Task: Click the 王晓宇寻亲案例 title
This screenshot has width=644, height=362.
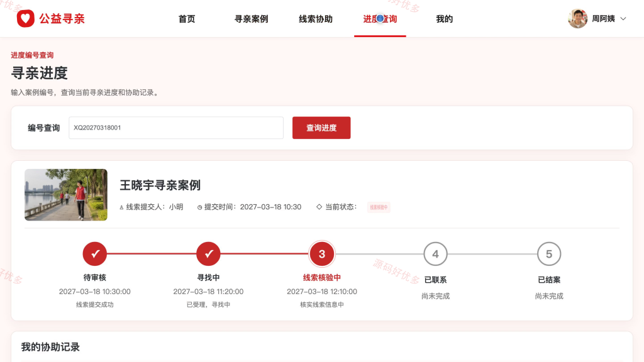Action: [x=160, y=185]
